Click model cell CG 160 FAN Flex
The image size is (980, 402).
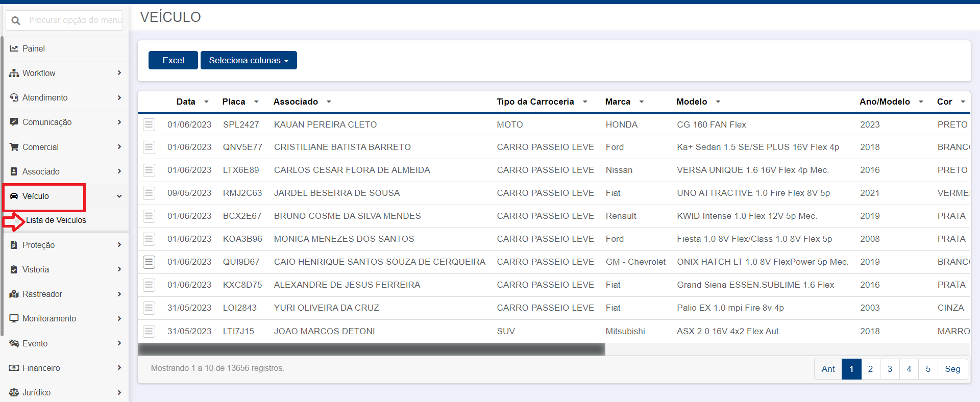[712, 124]
